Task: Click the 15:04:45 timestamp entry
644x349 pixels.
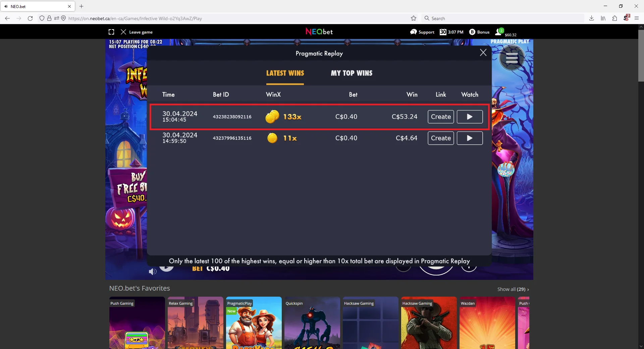Action: pos(174,120)
